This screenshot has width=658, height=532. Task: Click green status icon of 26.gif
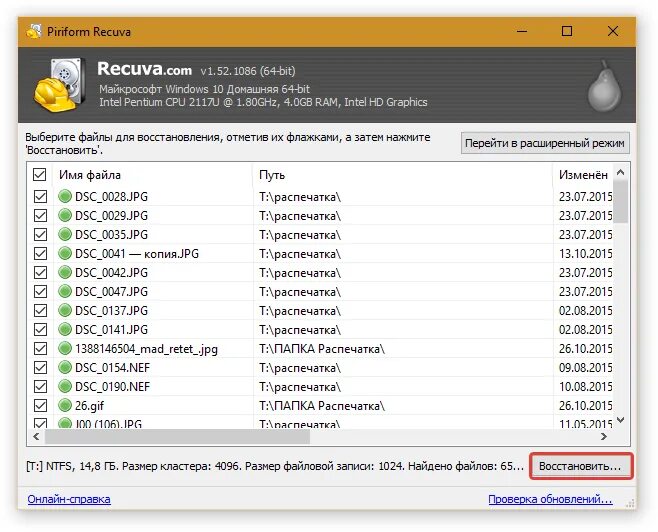[65, 405]
